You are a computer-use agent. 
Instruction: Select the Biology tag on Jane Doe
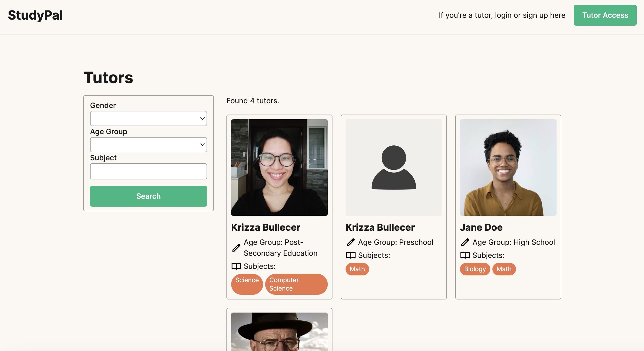[475, 269]
